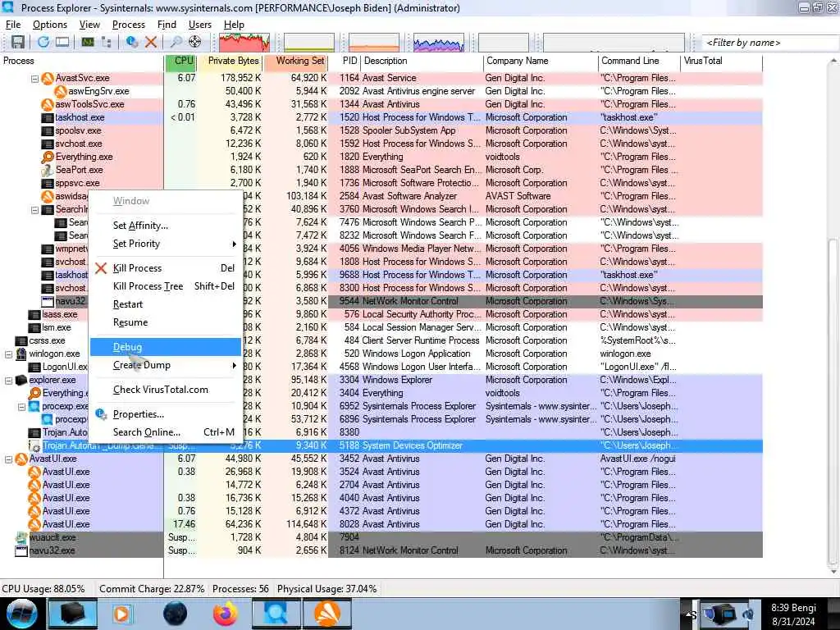Click the red X Kill Process toolbar icon
The image size is (840, 630).
[x=151, y=42]
